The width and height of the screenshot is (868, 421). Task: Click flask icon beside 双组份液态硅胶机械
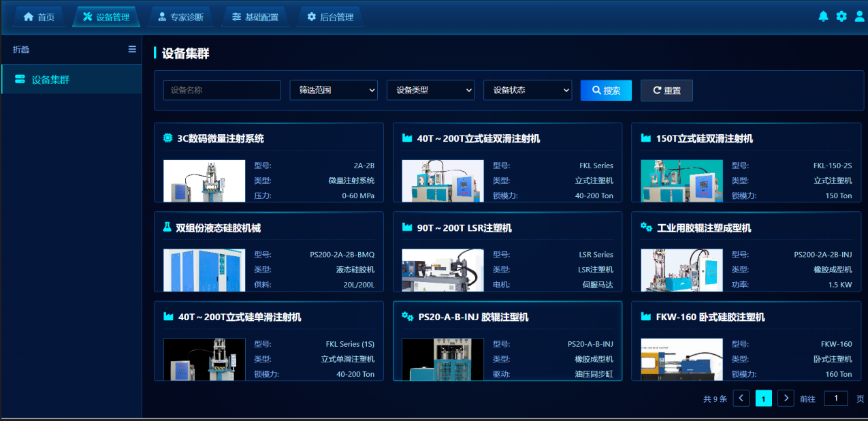pos(167,228)
